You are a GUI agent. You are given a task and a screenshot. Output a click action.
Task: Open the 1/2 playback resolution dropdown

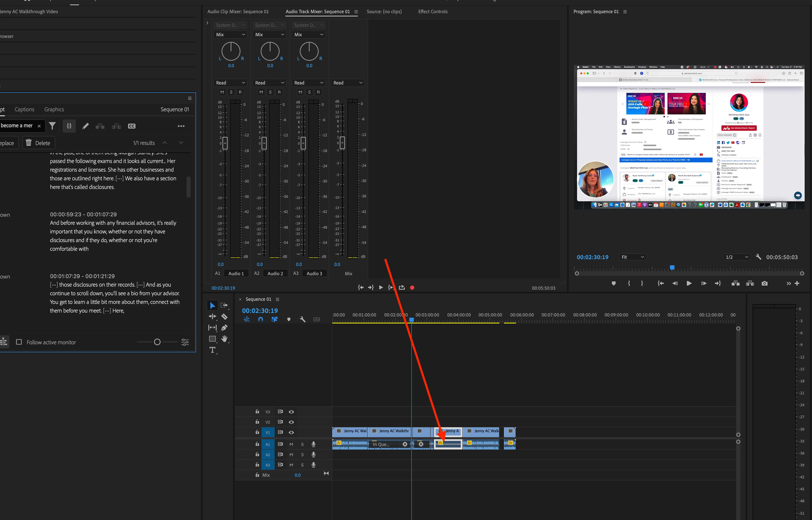click(736, 257)
